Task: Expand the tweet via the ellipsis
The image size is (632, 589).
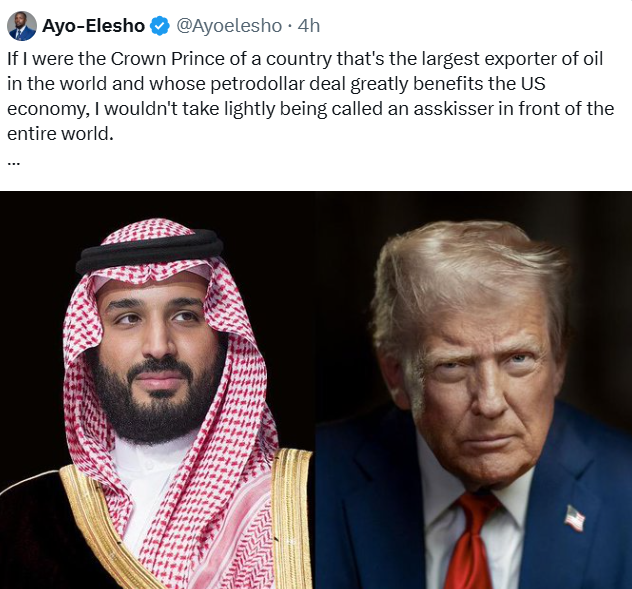Action: [13, 160]
